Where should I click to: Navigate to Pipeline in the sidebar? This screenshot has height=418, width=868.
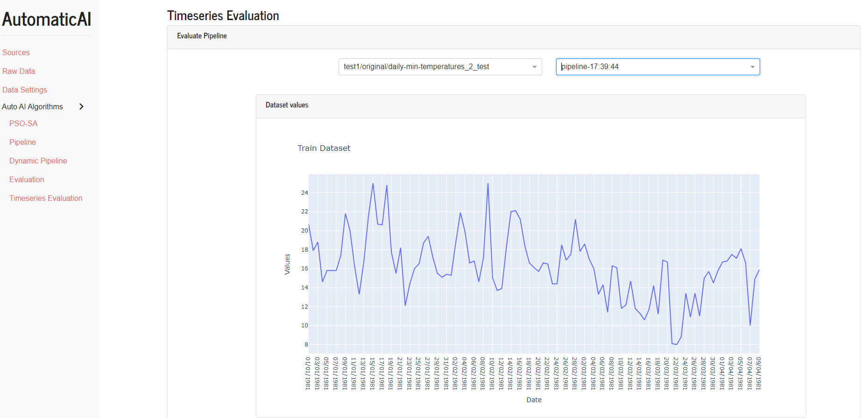click(22, 142)
